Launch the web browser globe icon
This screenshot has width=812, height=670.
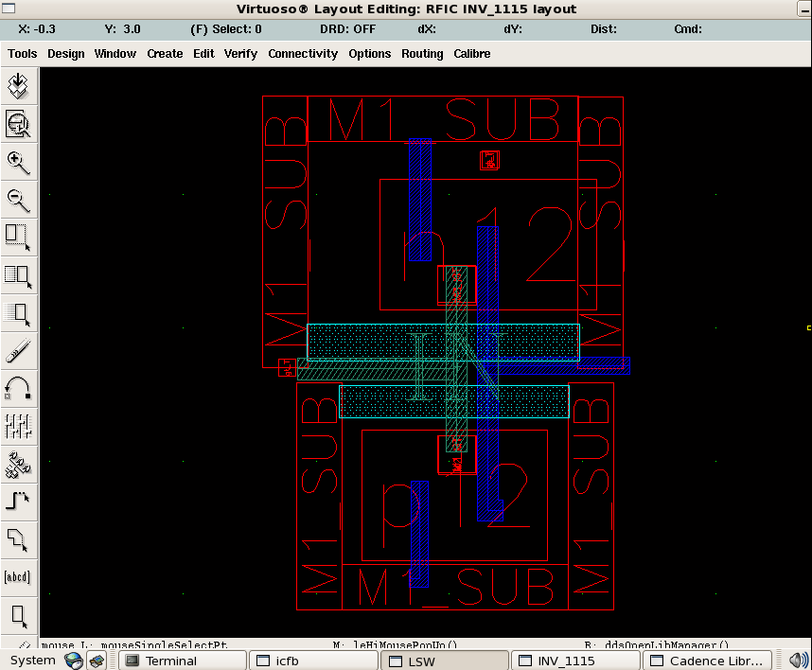[x=74, y=661]
